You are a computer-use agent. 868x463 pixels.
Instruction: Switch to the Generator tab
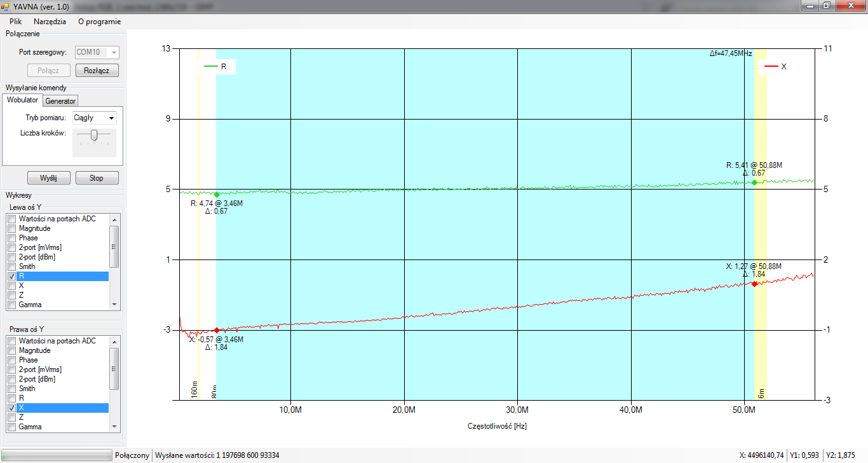(60, 100)
